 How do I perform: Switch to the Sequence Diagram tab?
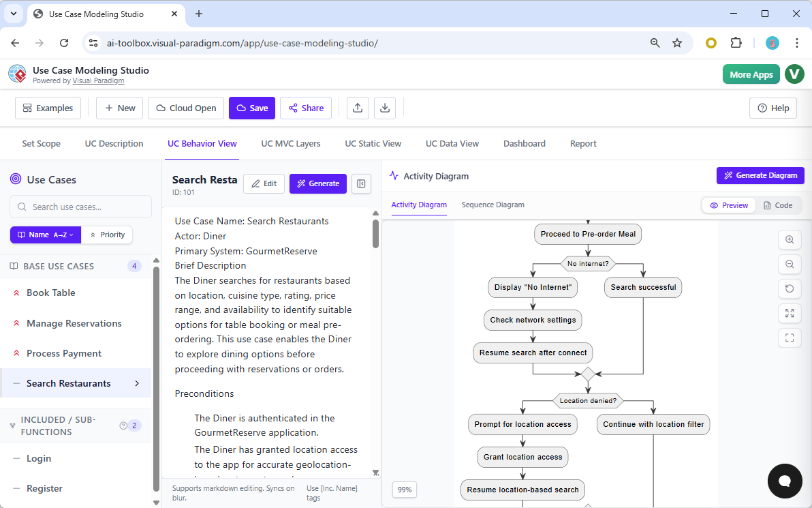(x=493, y=205)
